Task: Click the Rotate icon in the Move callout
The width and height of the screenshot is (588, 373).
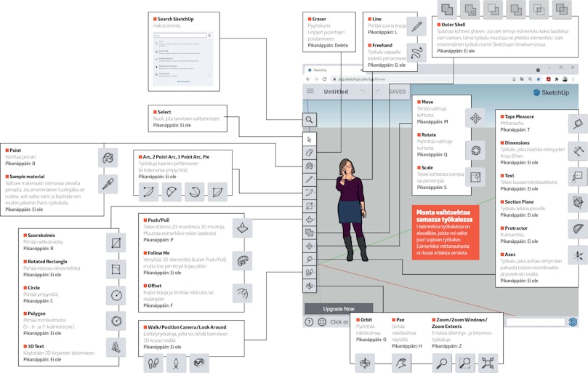Action: 475,151
